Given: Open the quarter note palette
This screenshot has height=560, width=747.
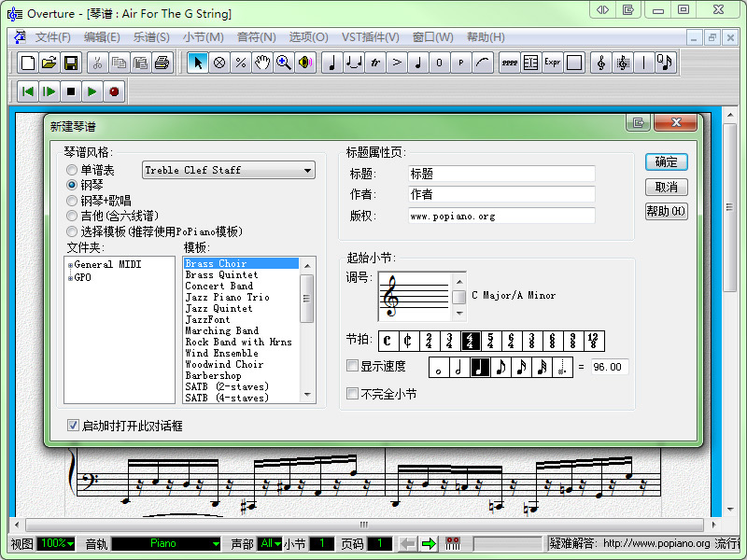Looking at the screenshot, I should point(332,63).
